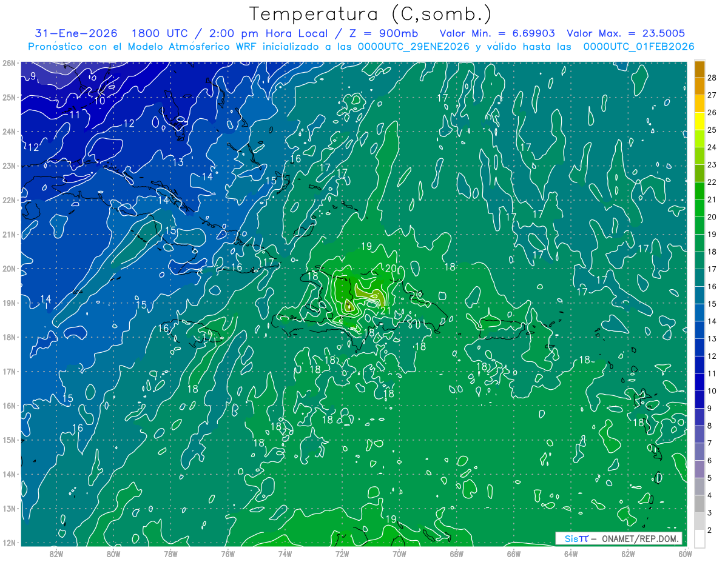Pick the bright green legend swatch between 20 and 21

click(699, 209)
